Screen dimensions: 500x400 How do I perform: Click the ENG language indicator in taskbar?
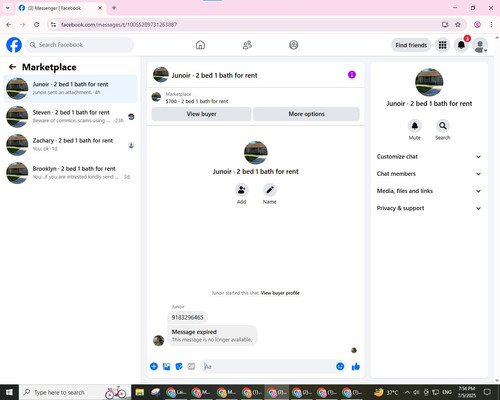pos(447,392)
